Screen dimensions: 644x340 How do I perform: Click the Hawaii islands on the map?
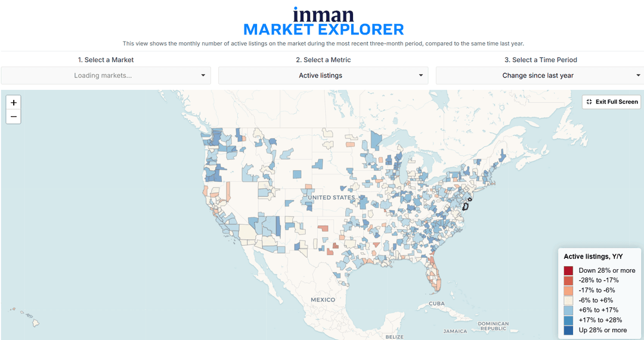26,316
